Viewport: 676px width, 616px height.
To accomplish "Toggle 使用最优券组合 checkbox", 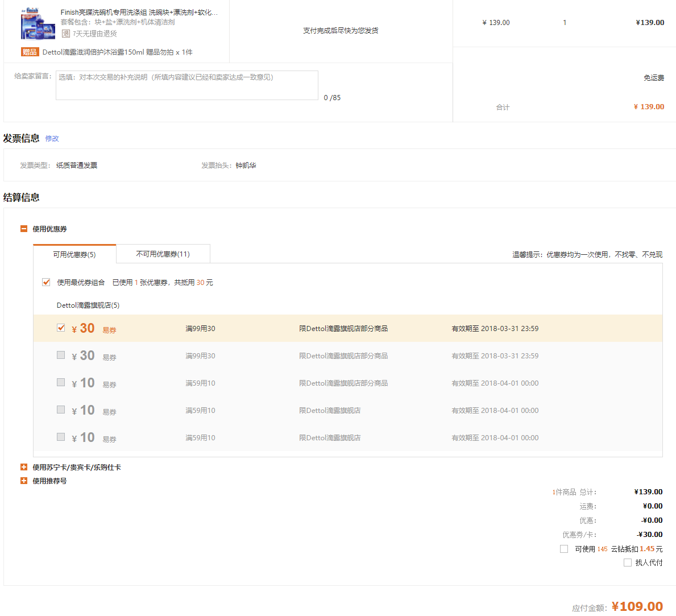I will click(x=46, y=283).
